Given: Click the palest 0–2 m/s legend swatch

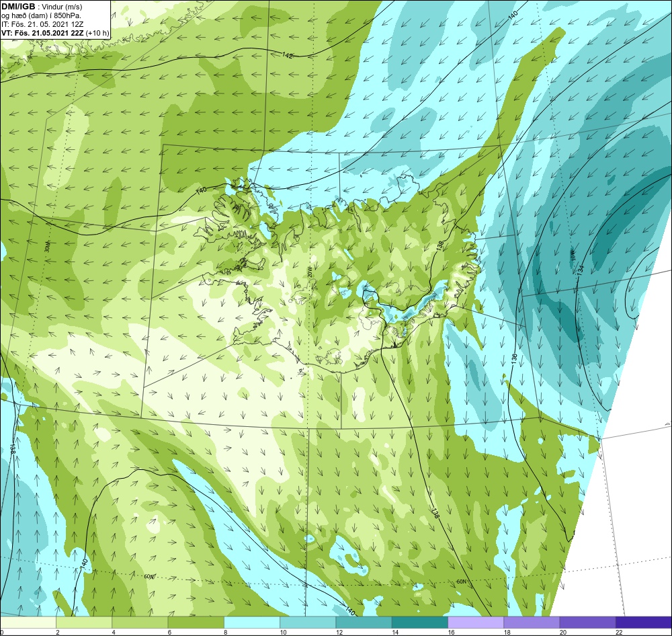Looking at the screenshot, I should [28, 623].
